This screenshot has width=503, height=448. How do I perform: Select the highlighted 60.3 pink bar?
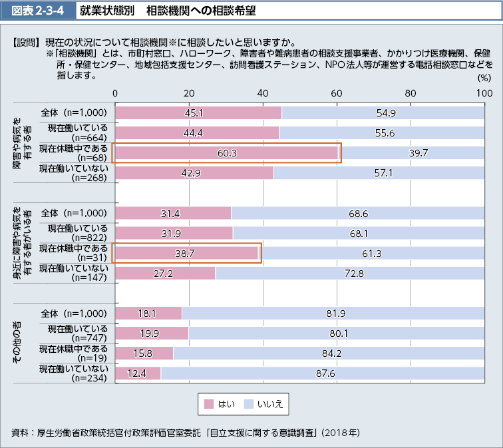pos(226,153)
